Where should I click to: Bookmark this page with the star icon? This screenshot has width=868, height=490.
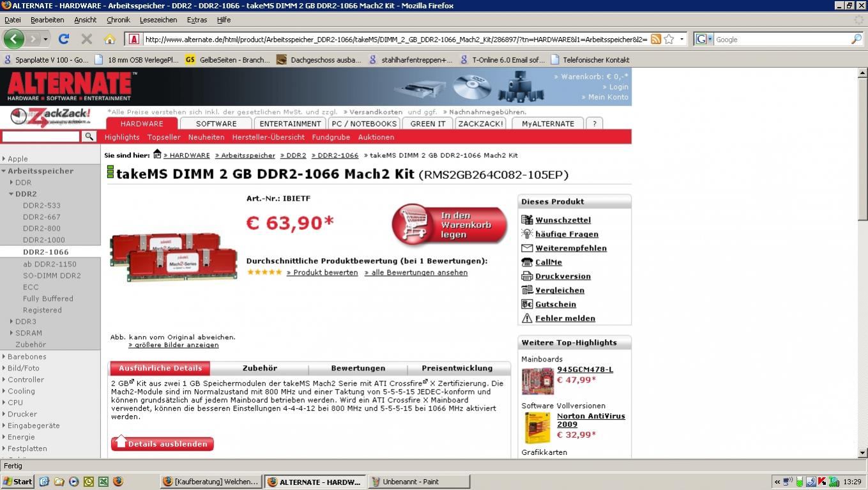point(669,39)
